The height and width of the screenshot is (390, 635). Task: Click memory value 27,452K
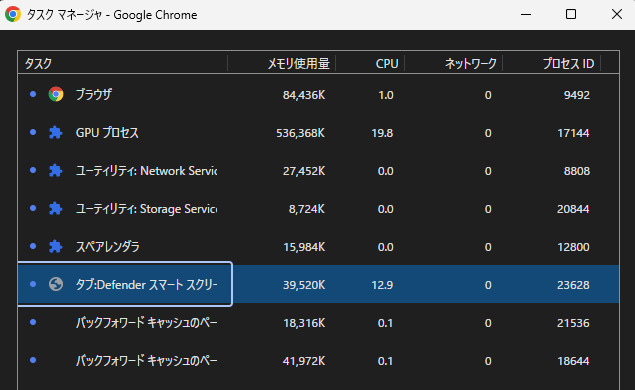point(304,171)
